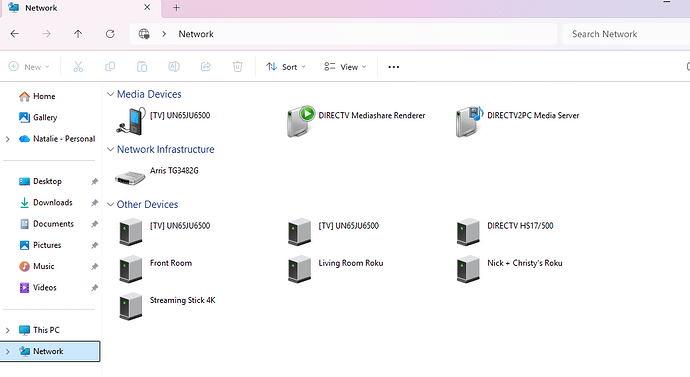Screen dimensions: 690x377
Task: Refresh the Network view
Action: (110, 34)
